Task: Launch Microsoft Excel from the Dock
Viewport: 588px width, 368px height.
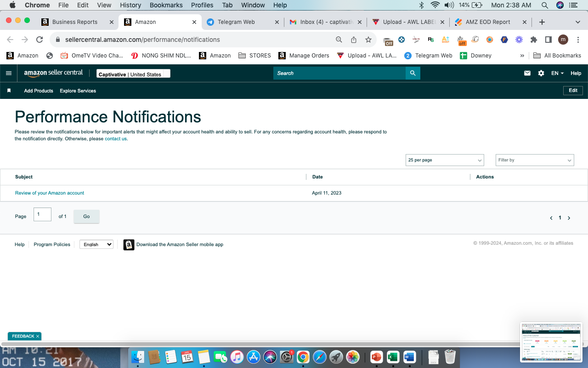Action: 393,357
